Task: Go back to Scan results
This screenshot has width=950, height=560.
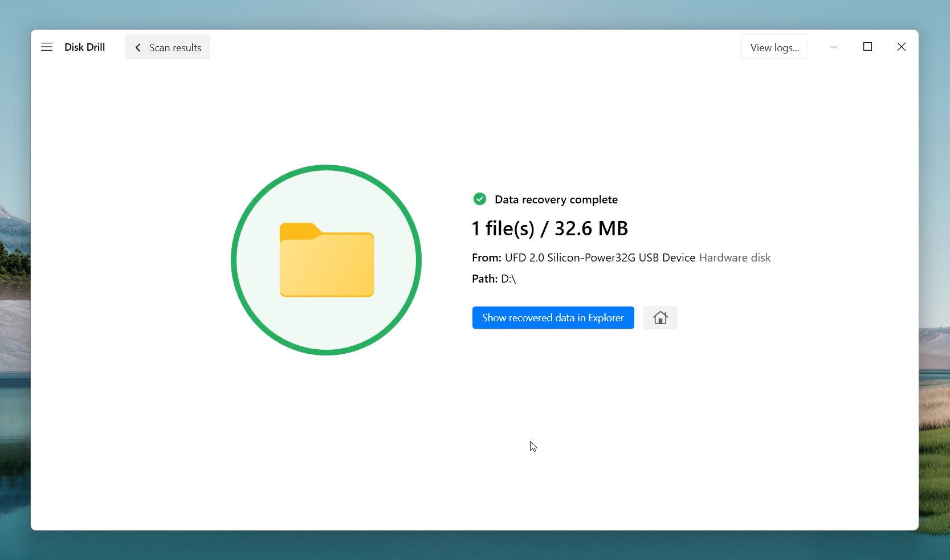Action: (x=168, y=47)
